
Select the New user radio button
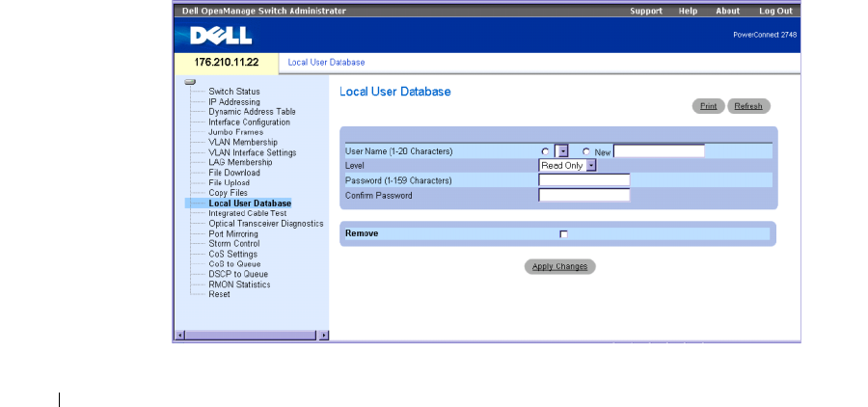pyautogui.click(x=586, y=150)
